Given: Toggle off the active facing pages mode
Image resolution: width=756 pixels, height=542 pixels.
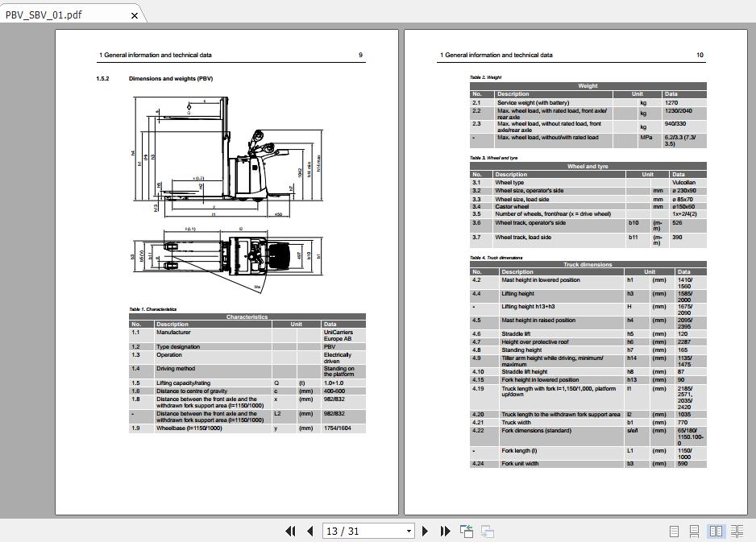Looking at the screenshot, I should click(717, 532).
